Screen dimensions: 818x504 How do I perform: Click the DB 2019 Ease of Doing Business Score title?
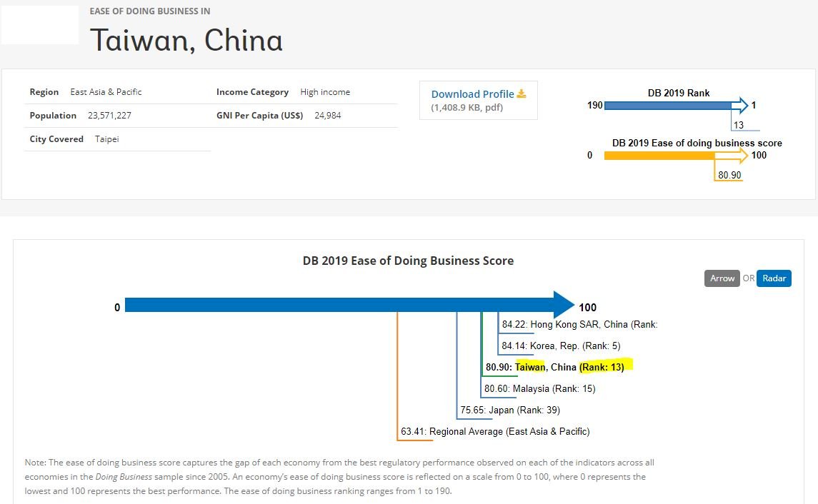[x=408, y=261]
